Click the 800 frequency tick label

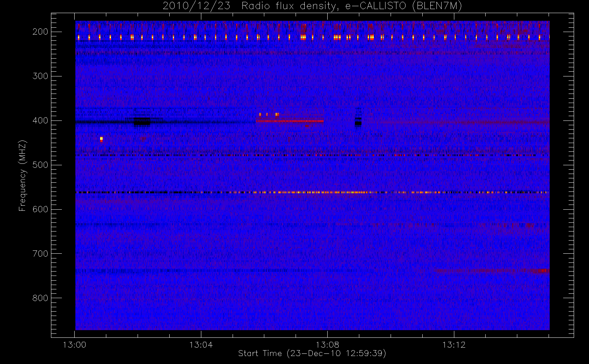40,298
